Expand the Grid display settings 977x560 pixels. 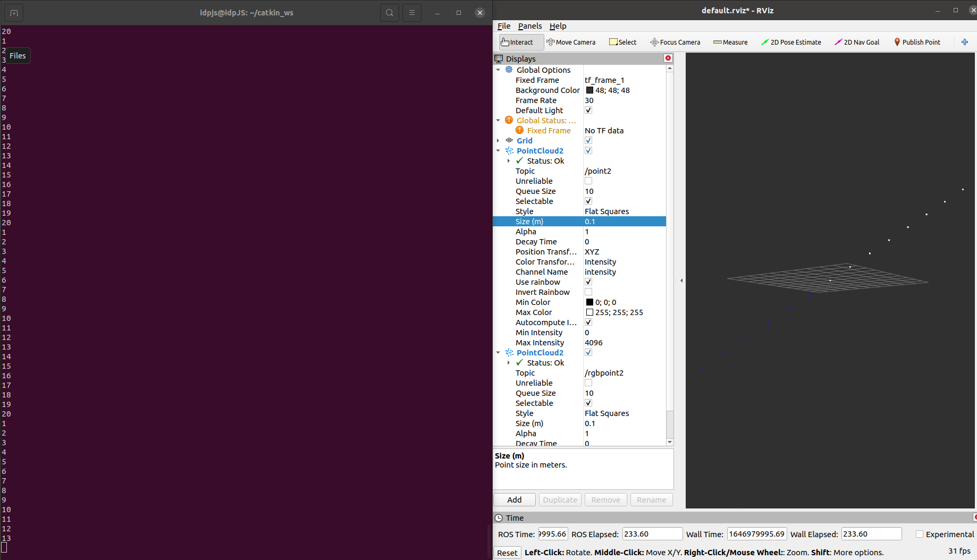499,140
